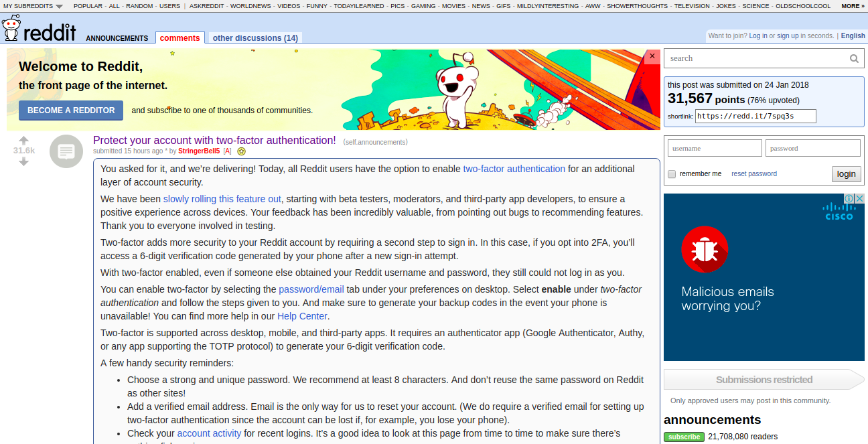Open the account activity link
This screenshot has width=868, height=444.
[x=209, y=433]
